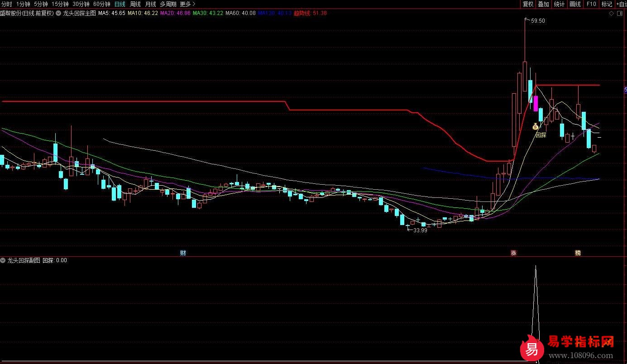
Task: Open the F10 company info button
Action: [x=591, y=4]
